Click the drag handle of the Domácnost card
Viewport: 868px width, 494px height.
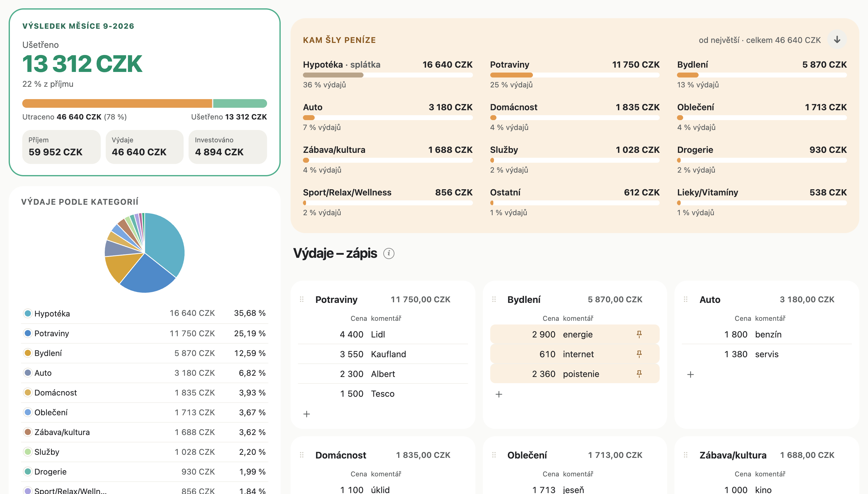pyautogui.click(x=302, y=455)
